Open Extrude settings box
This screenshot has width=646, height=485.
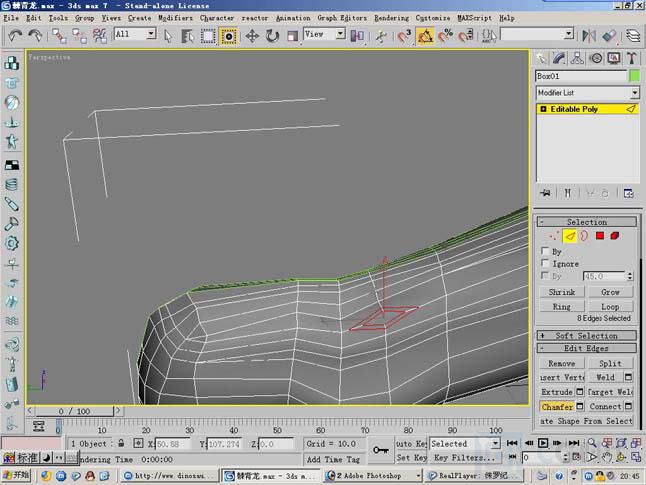pos(580,391)
